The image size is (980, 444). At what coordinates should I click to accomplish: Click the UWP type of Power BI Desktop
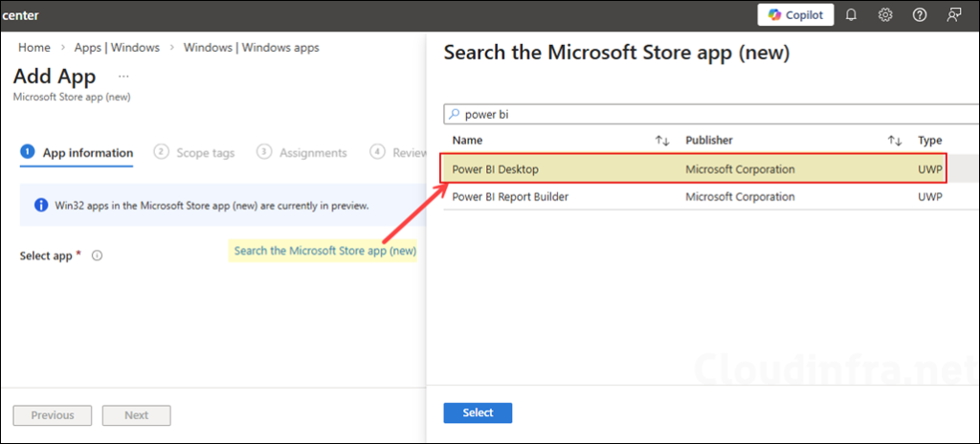tap(930, 168)
